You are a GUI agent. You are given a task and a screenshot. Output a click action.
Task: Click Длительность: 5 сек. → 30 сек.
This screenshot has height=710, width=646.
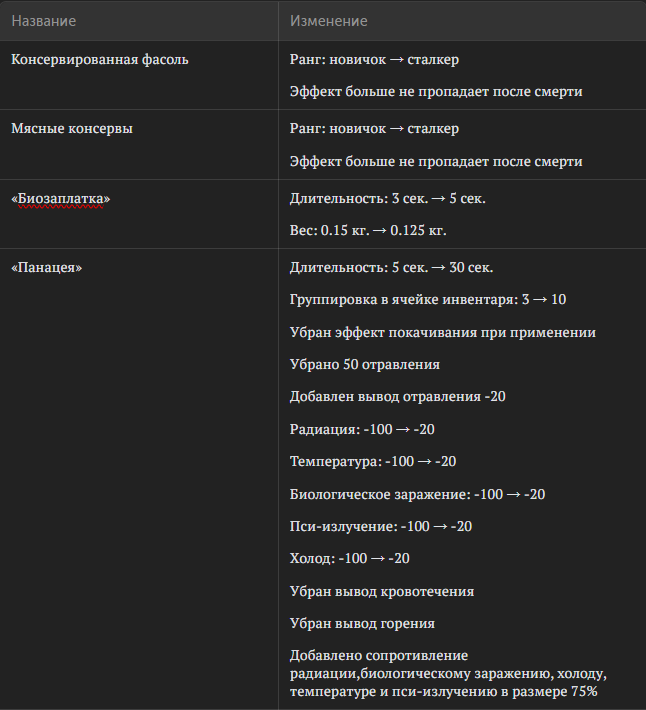click(392, 268)
